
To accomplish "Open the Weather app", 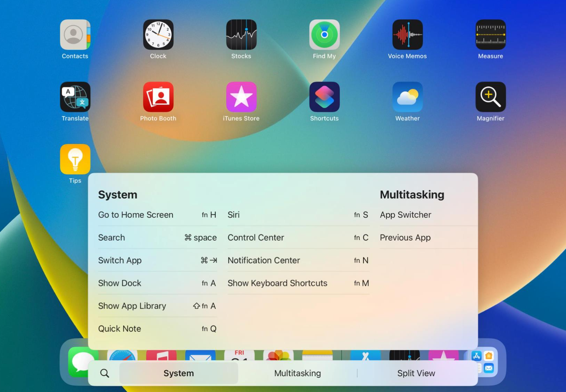I will click(407, 97).
